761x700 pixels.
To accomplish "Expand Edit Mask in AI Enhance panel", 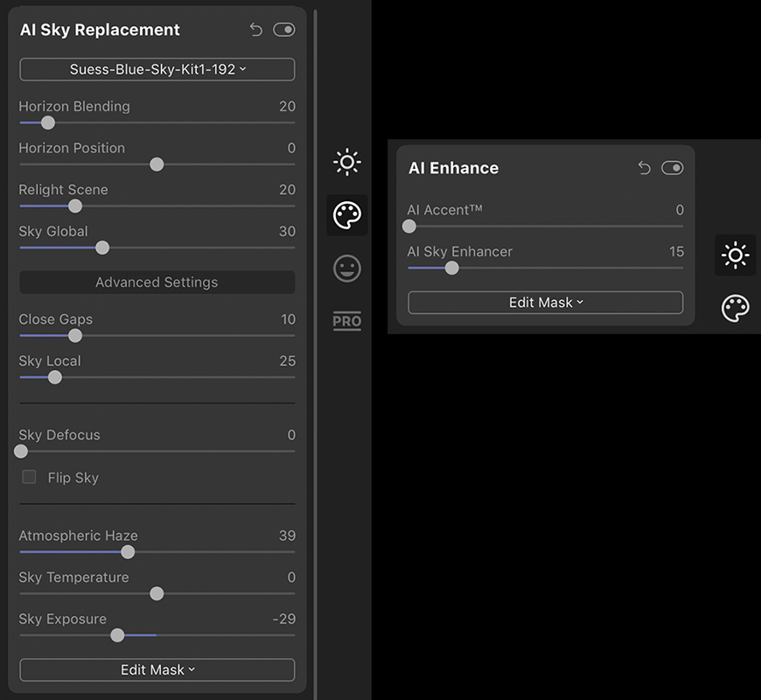I will tap(546, 303).
